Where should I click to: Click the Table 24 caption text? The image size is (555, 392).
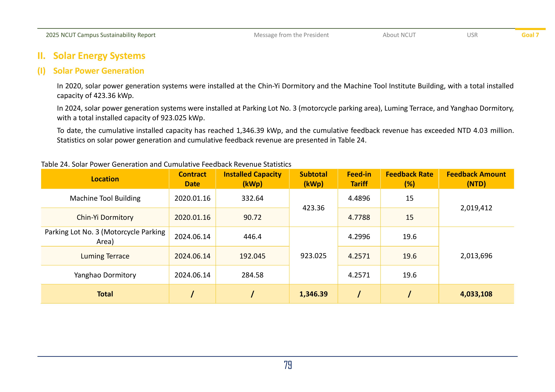[x=166, y=164]
